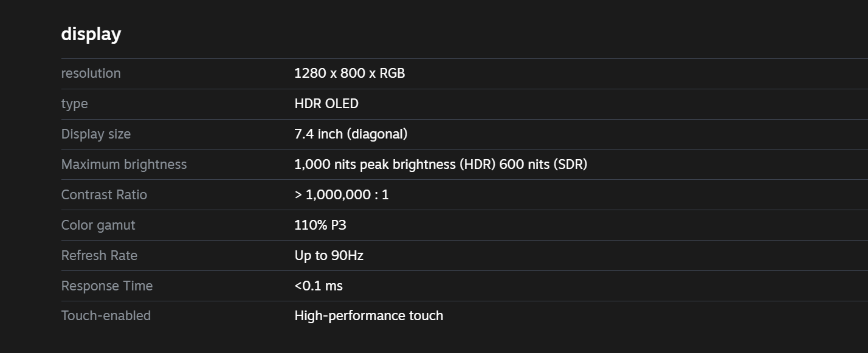Click the 'HDR OLED' value text
The width and height of the screenshot is (868, 353).
click(x=326, y=104)
